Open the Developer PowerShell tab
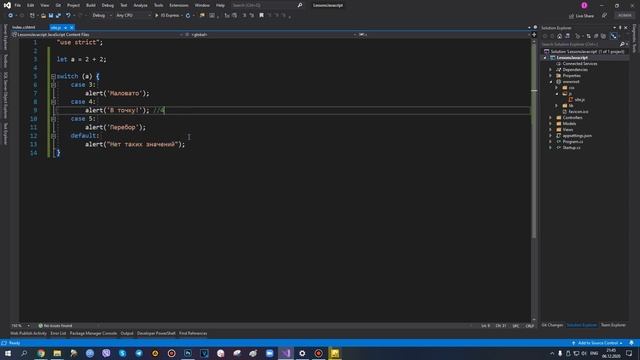Image resolution: width=640 pixels, height=360 pixels. coord(156,333)
